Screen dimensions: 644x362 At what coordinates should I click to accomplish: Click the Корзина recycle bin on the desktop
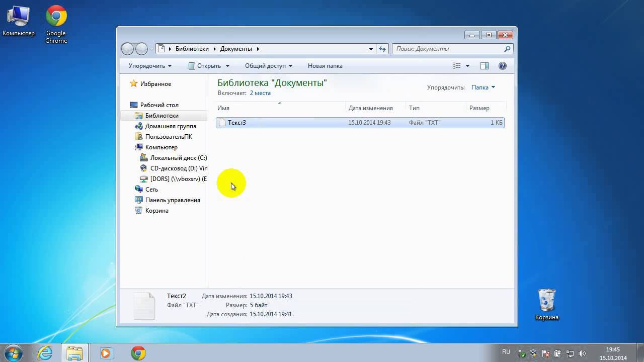pyautogui.click(x=547, y=305)
